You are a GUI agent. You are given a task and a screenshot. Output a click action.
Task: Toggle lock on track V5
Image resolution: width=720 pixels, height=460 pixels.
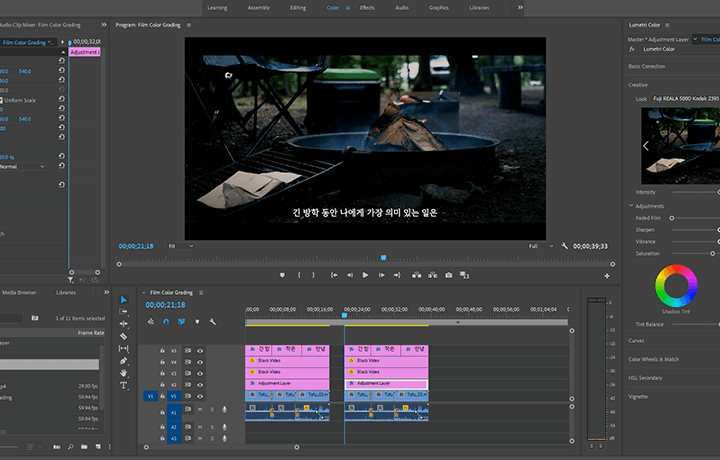(x=162, y=351)
